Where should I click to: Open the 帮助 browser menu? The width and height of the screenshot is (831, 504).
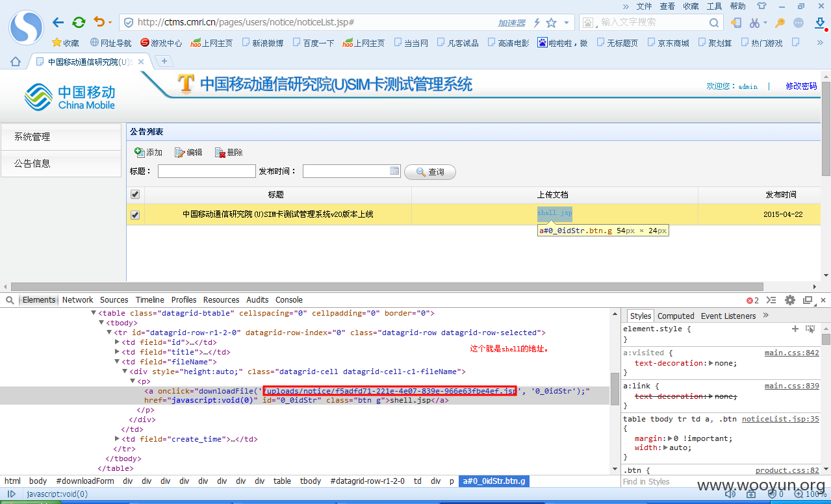(x=737, y=6)
